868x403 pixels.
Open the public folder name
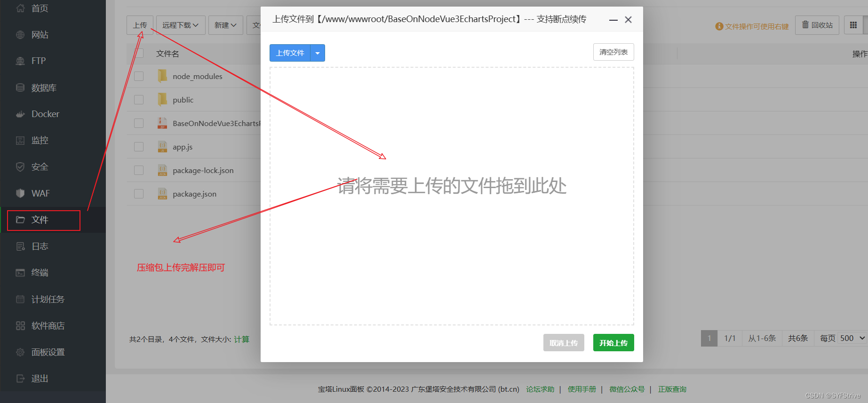183,100
